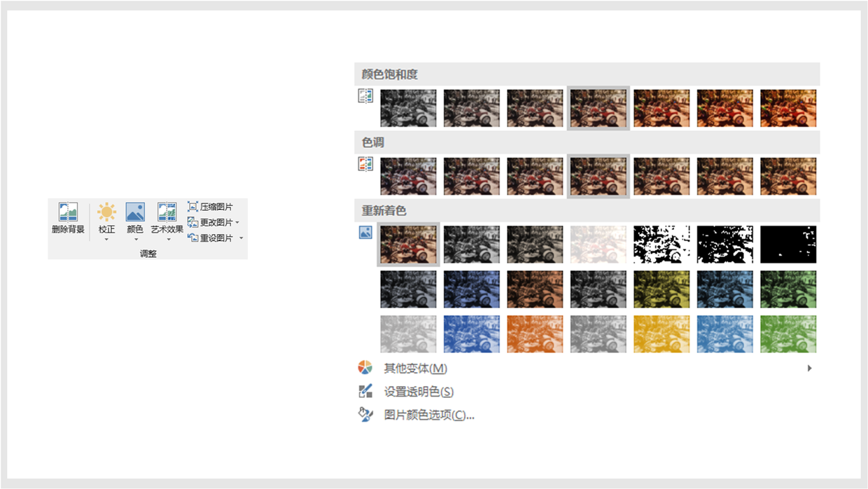Image resolution: width=868 pixels, height=489 pixels.
Task: Expand the arrow next to 更改图片
Action: click(x=238, y=223)
